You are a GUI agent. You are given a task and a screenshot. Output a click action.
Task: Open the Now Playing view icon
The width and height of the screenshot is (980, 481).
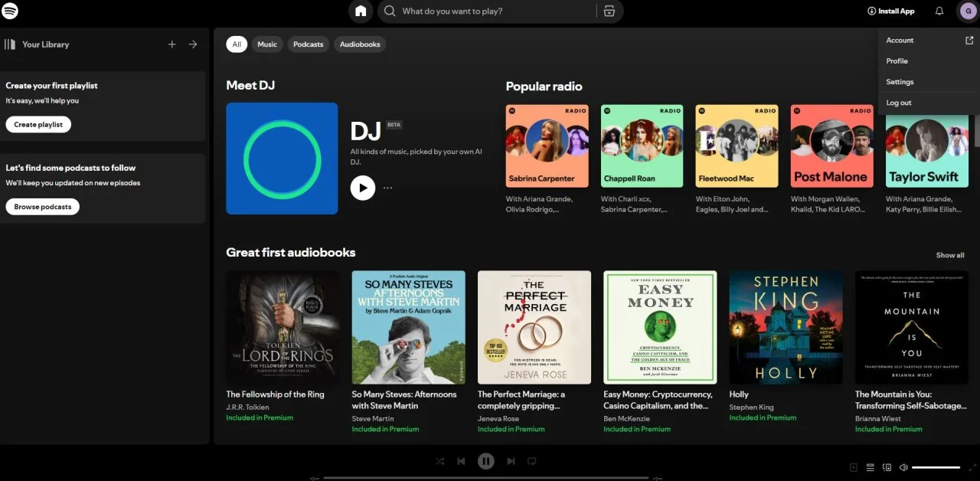point(854,467)
